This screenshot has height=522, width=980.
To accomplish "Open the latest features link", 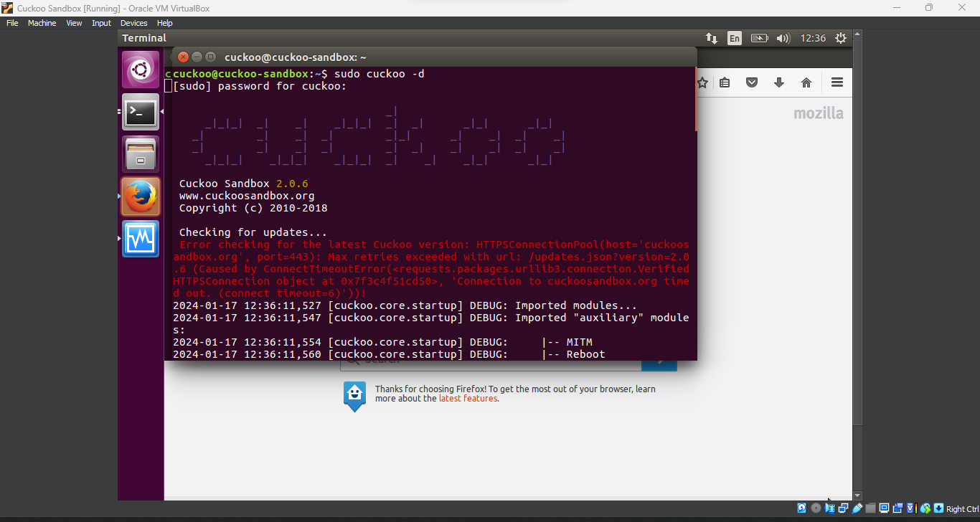I will pyautogui.click(x=468, y=399).
